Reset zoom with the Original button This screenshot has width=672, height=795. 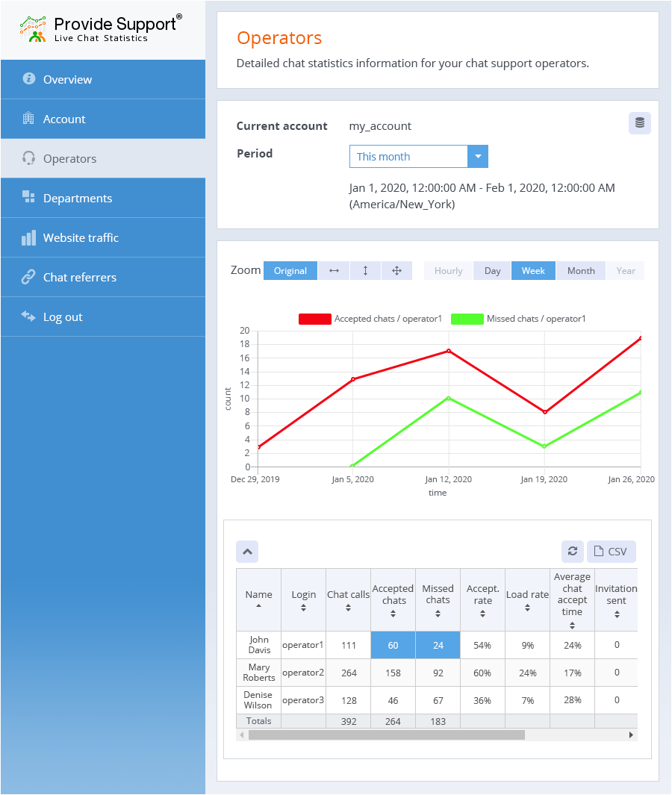tap(290, 271)
